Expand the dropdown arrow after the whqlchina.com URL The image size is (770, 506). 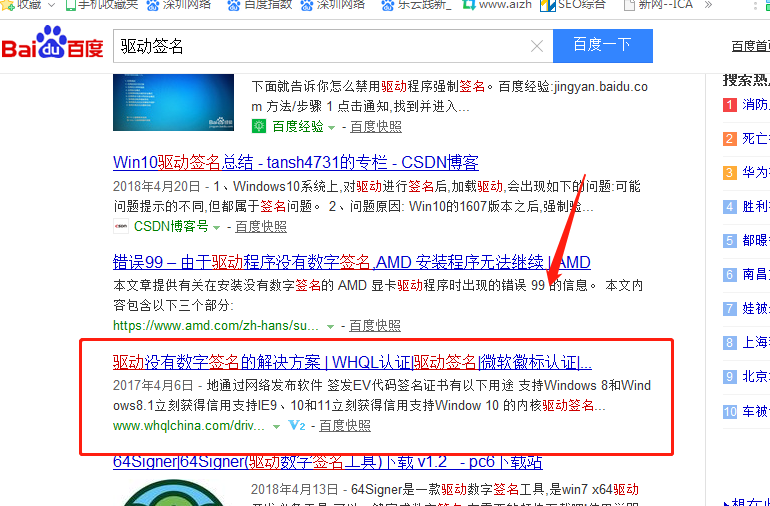[276, 426]
